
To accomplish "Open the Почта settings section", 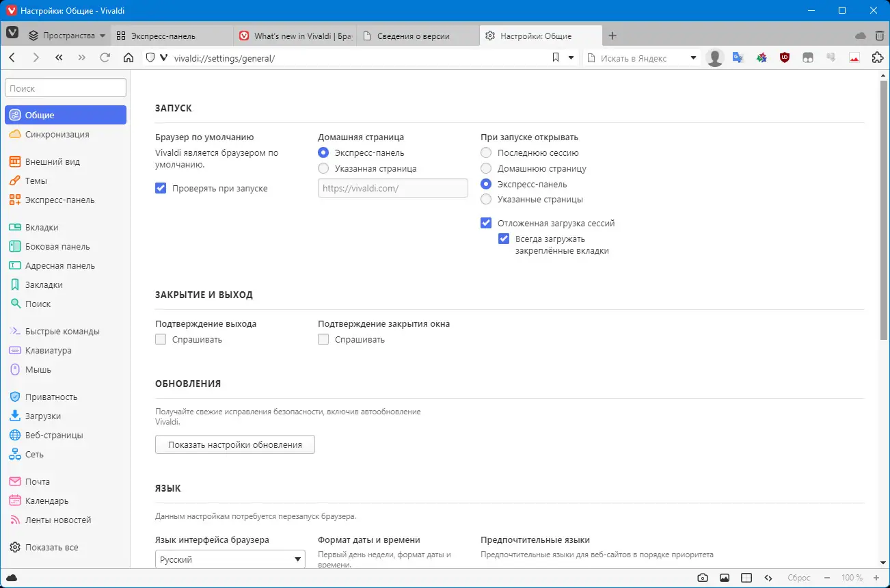I will pyautogui.click(x=37, y=481).
